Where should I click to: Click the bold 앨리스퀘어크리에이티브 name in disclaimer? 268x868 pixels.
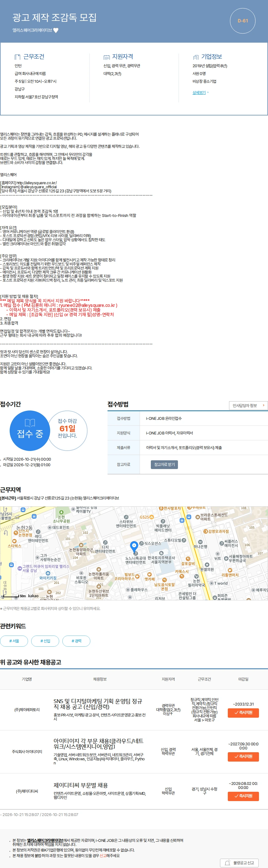[45, 840]
